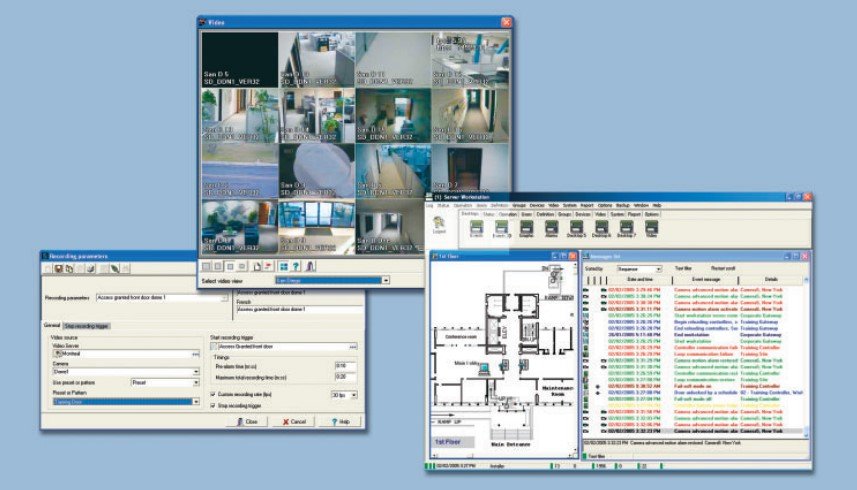Click the right door icon on floor plan
857x490 pixels.
tap(523, 365)
